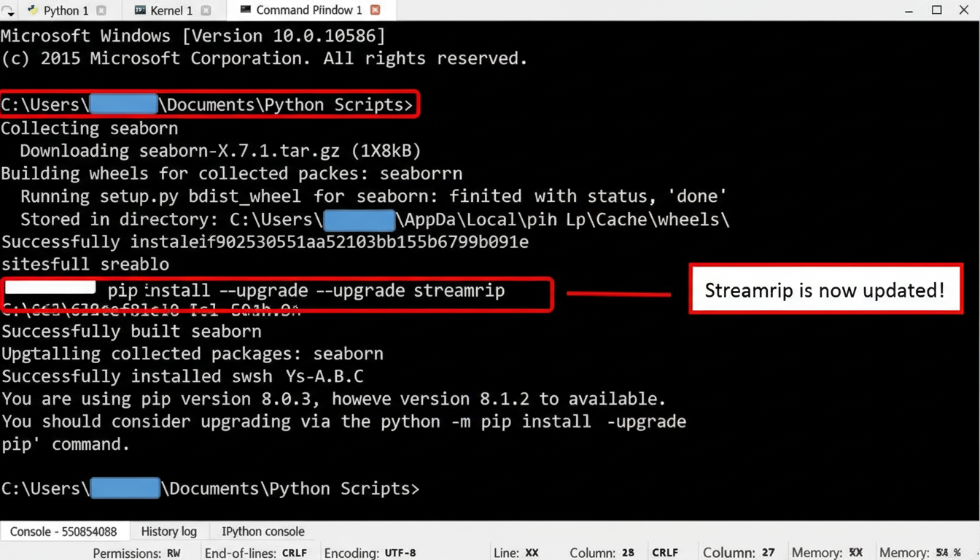Close the Kernel 1 tab
This screenshot has width=980, height=560.
coord(206,11)
